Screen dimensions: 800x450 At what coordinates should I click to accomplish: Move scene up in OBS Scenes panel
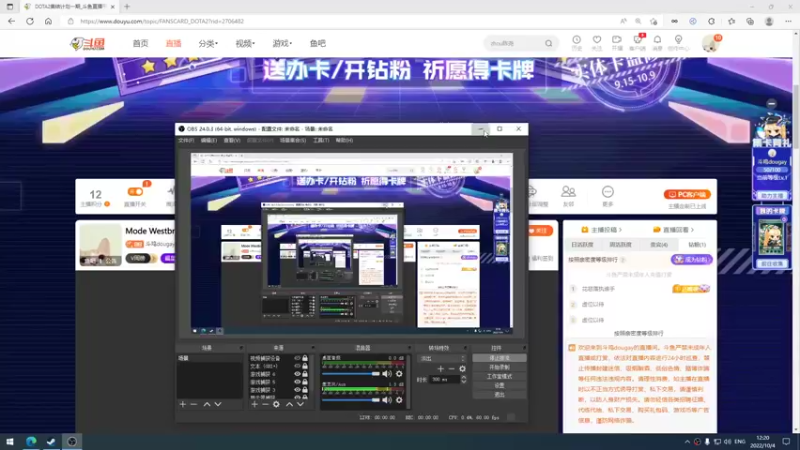click(x=207, y=404)
